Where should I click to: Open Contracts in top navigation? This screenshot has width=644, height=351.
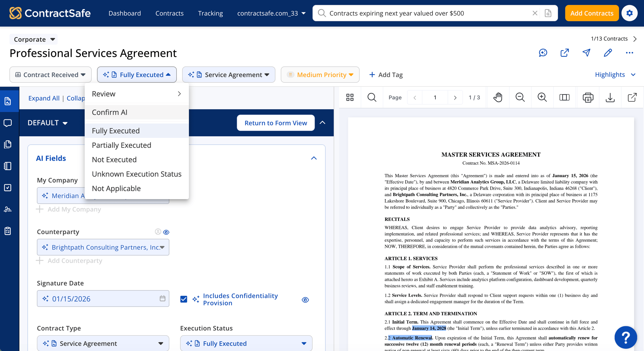169,13
